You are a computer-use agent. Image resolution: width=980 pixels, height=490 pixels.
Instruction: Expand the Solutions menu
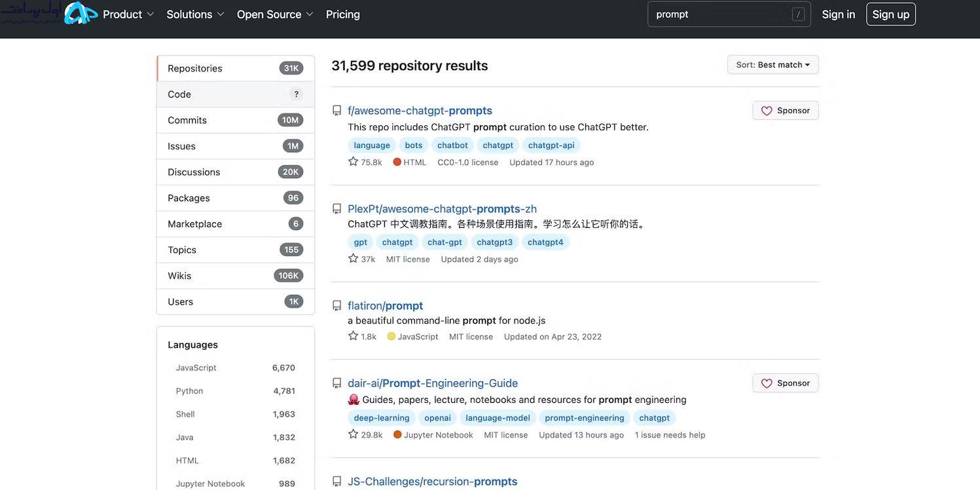[x=195, y=14]
